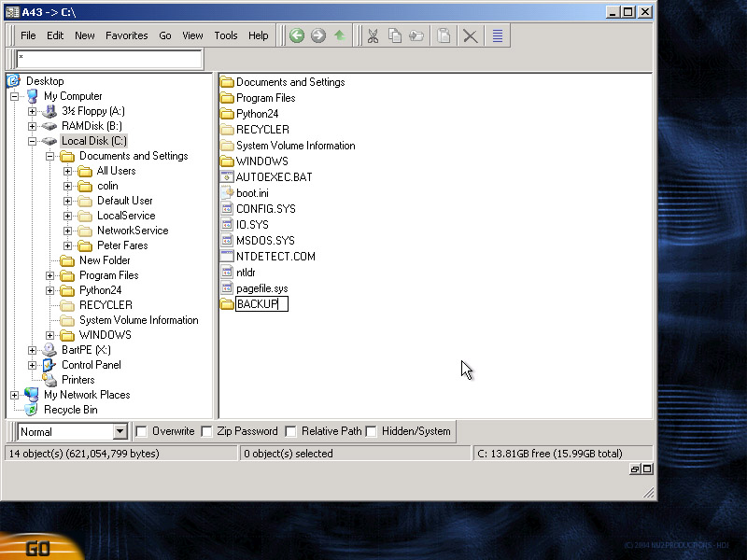The image size is (747, 560).
Task: Copy selection with the Copy icon
Action: (x=394, y=35)
